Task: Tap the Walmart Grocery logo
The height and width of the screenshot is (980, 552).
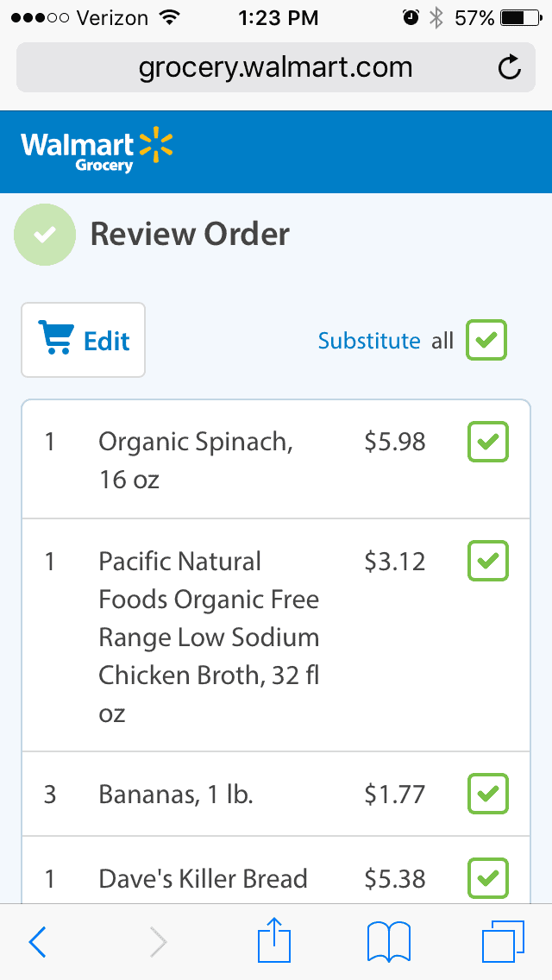Action: coord(97,151)
